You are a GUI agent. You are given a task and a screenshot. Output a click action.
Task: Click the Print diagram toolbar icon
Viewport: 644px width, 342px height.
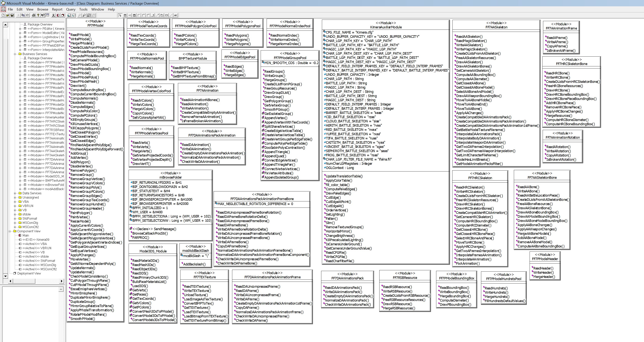34,15
